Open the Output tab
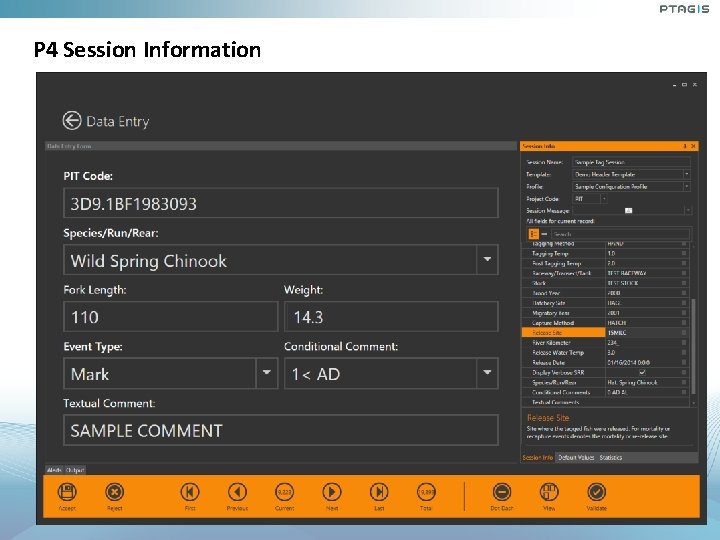 75,470
